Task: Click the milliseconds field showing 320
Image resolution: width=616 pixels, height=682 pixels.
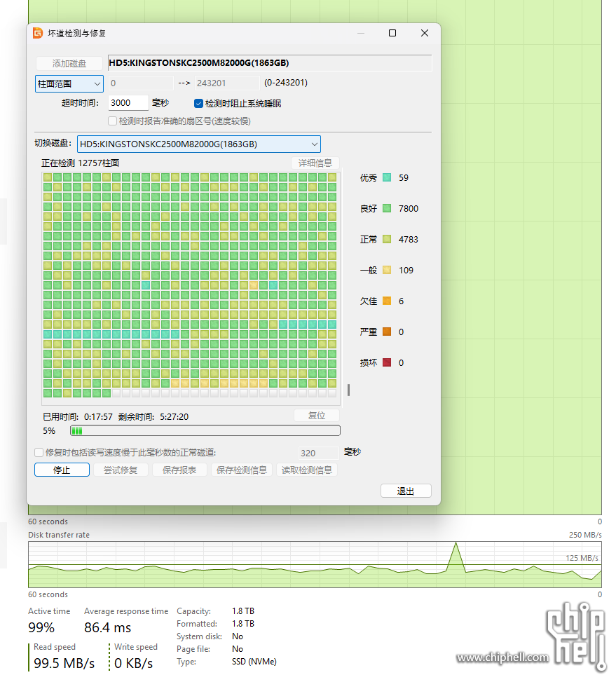Action: click(x=318, y=453)
